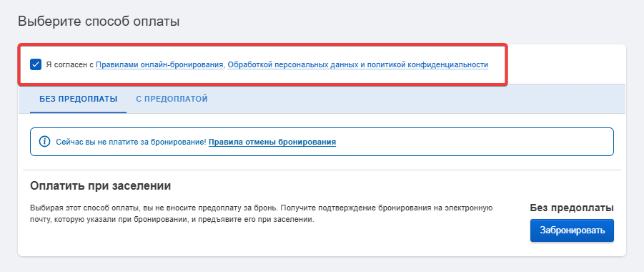Open the 'Обработкой персональных данных и политикой конфиденциальности' link

357,64
